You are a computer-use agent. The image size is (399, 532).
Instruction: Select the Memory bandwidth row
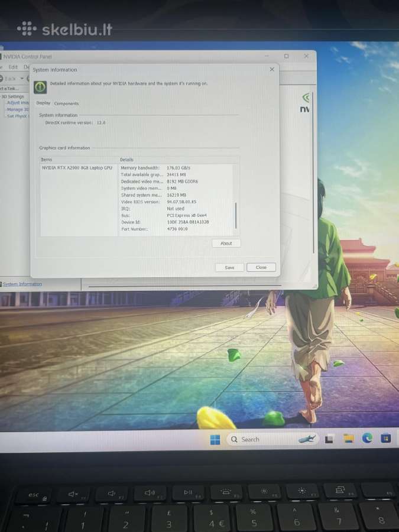176,168
